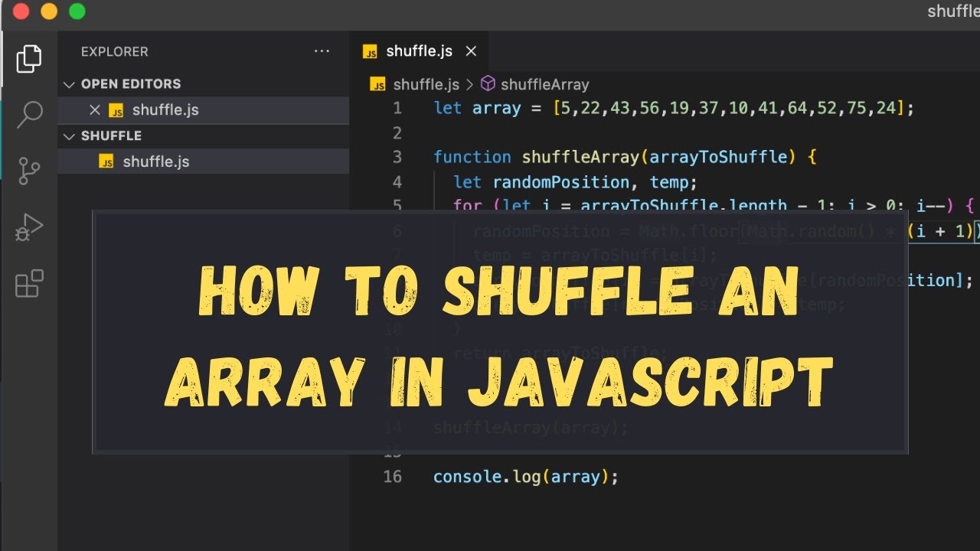The height and width of the screenshot is (551, 980).
Task: Open the shuffle.js breadcrumb menu
Action: (426, 84)
